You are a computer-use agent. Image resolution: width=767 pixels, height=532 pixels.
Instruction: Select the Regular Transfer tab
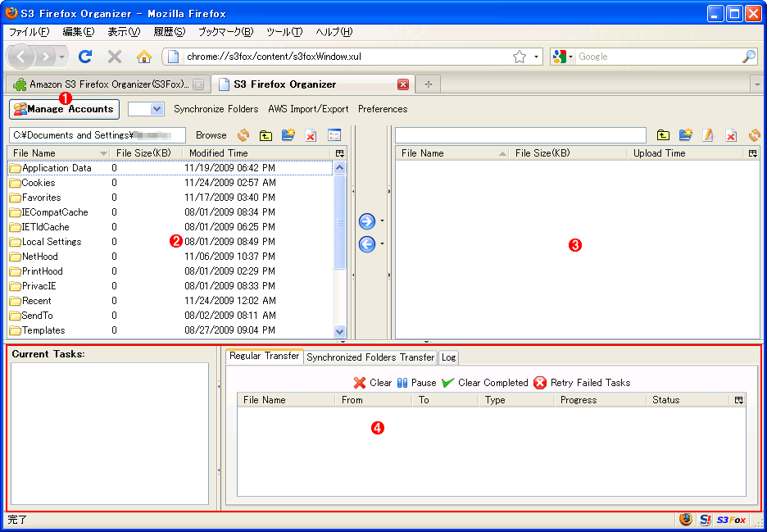tap(265, 357)
